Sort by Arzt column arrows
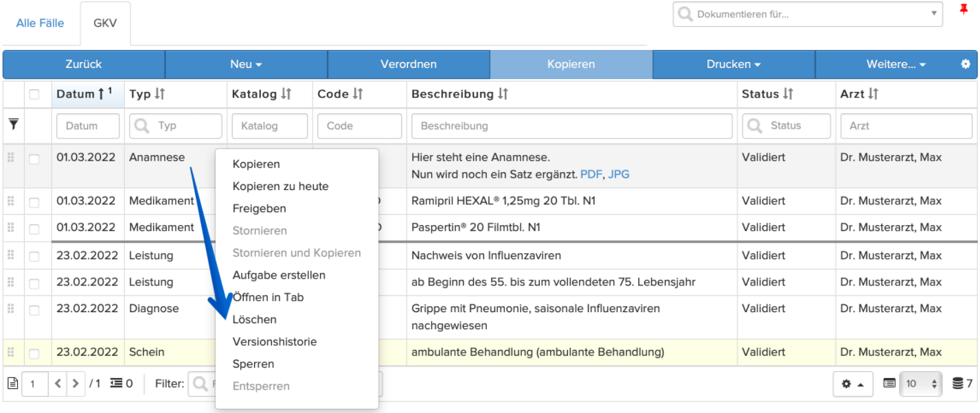This screenshot has width=980, height=413. (x=873, y=94)
